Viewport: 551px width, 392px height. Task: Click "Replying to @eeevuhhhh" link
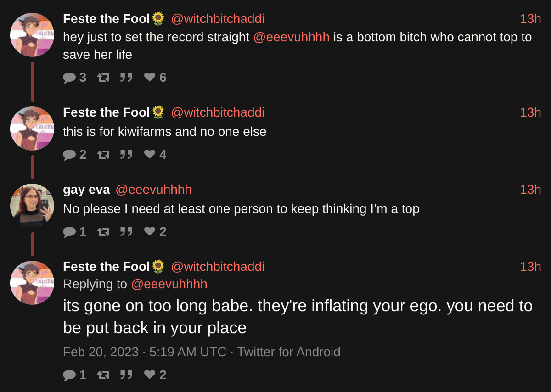pos(169,284)
